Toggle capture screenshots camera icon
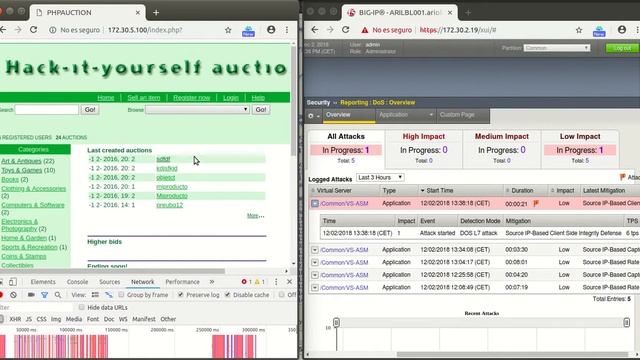640x360 pixels. click(31, 295)
